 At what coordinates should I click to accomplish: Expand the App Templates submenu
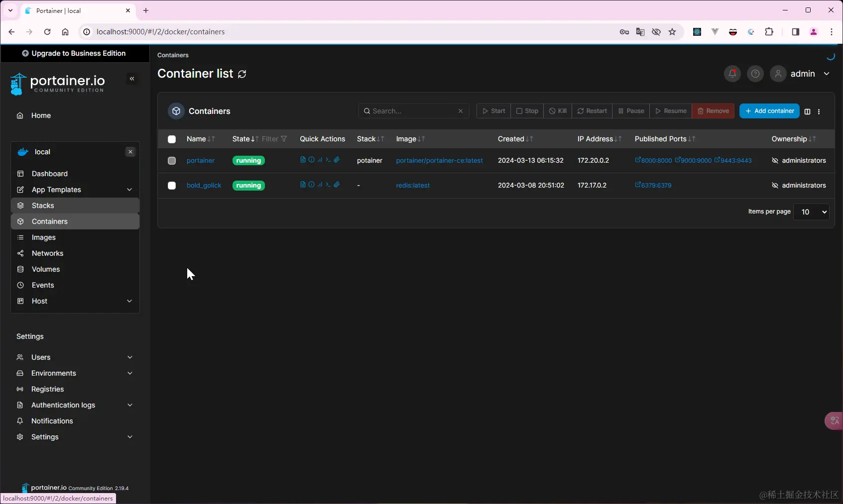click(x=129, y=190)
